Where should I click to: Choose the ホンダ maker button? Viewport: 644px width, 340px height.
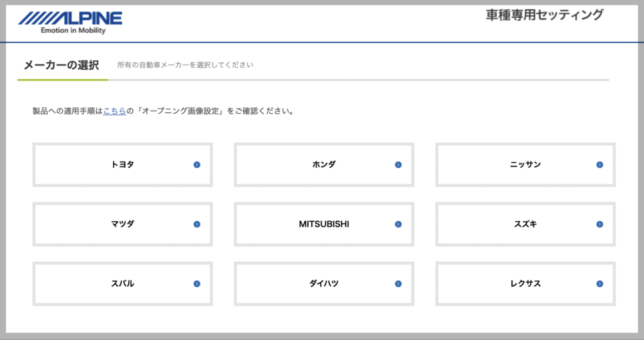pos(324,165)
